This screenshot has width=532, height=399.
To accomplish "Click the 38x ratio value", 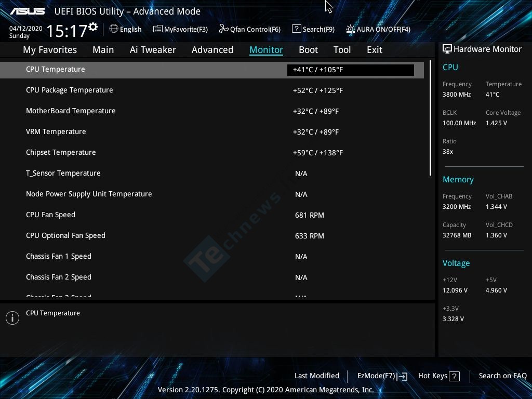I will (448, 151).
